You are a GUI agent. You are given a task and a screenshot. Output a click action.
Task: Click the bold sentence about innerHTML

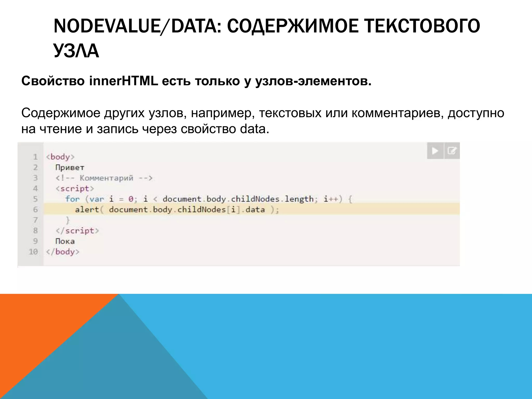tap(196, 81)
